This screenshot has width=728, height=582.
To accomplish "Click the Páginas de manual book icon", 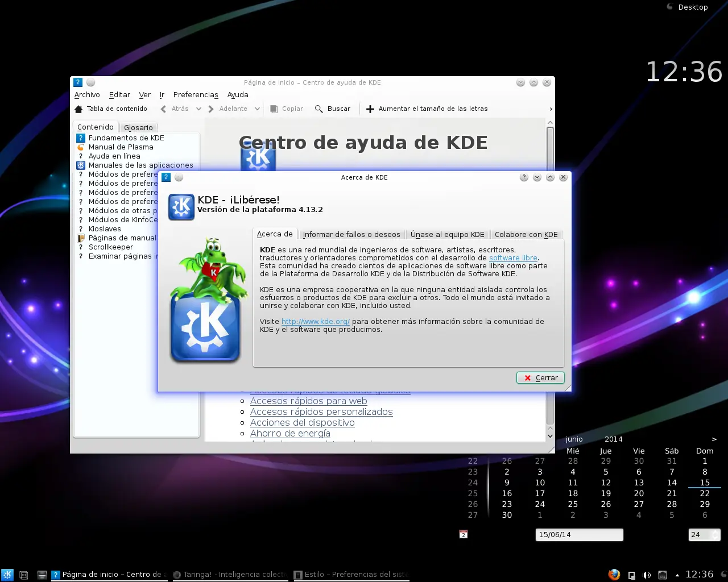I will [81, 238].
